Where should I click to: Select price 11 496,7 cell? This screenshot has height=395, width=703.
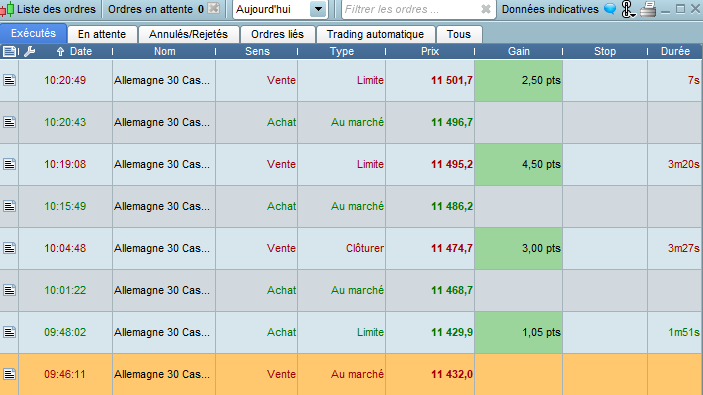pyautogui.click(x=430, y=122)
